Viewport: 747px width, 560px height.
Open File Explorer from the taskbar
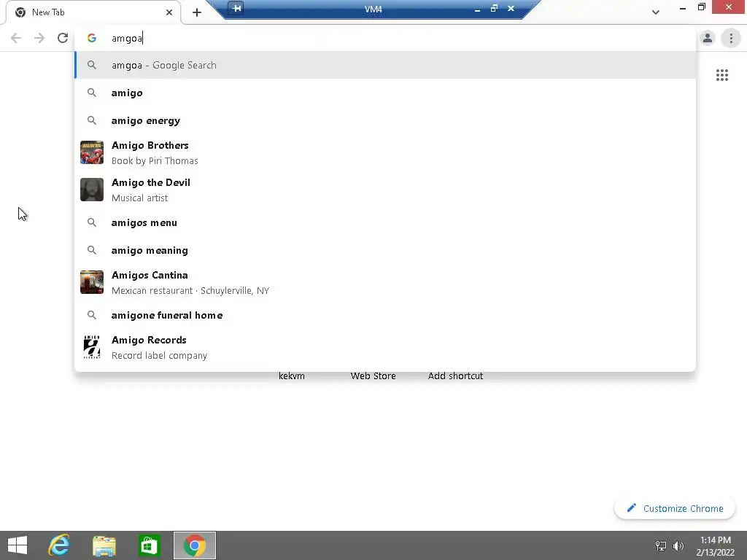coord(104,545)
